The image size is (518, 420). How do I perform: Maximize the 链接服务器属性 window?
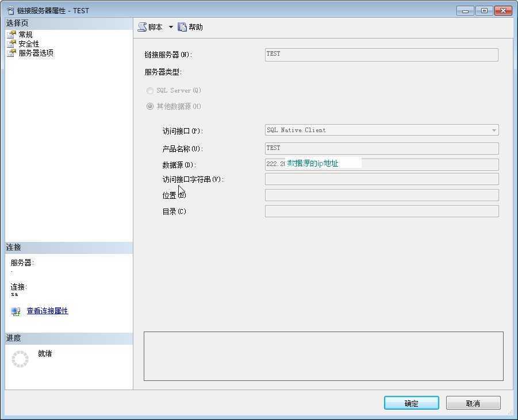click(x=484, y=11)
